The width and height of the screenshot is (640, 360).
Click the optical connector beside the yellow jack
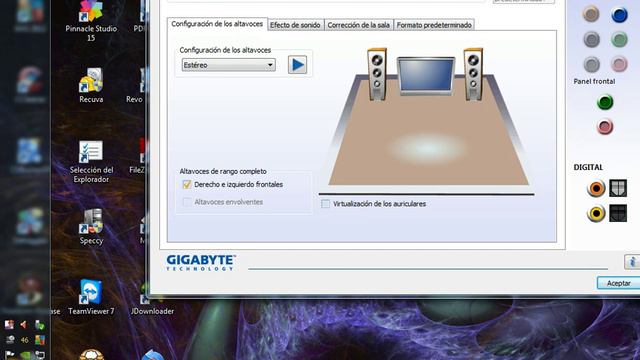coord(618,213)
